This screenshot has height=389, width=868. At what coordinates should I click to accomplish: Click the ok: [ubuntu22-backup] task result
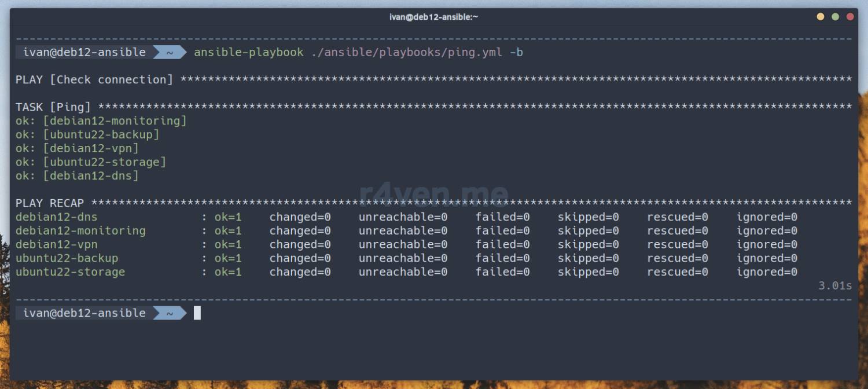[x=87, y=135]
